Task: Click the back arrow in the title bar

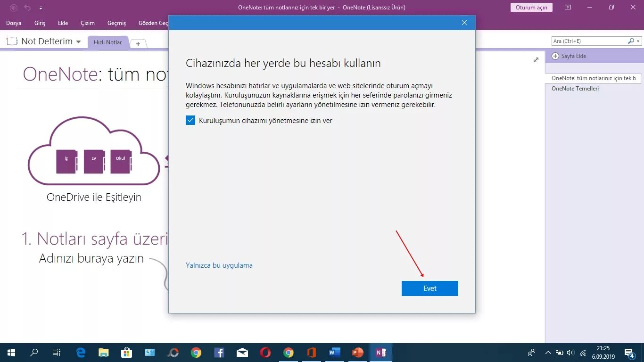Action: 14,8
